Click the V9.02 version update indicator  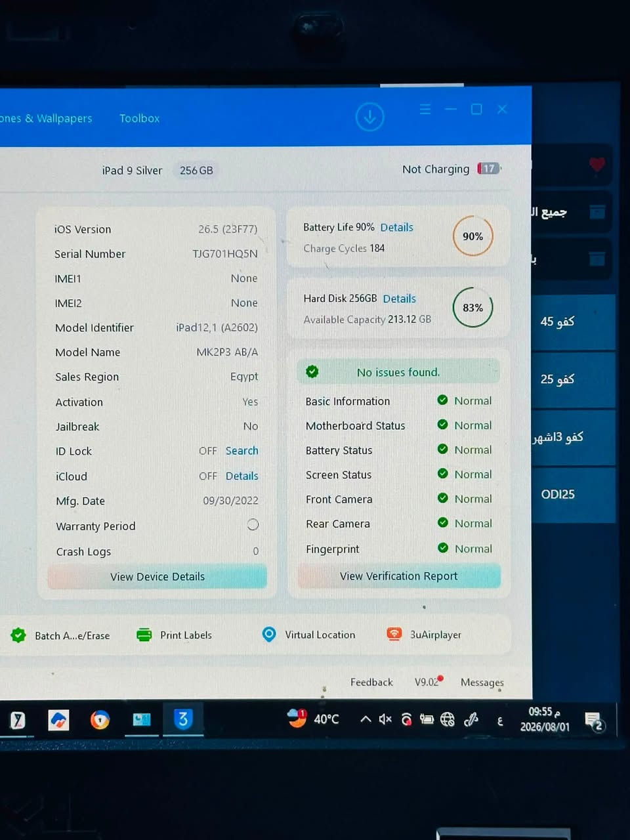[x=428, y=681]
